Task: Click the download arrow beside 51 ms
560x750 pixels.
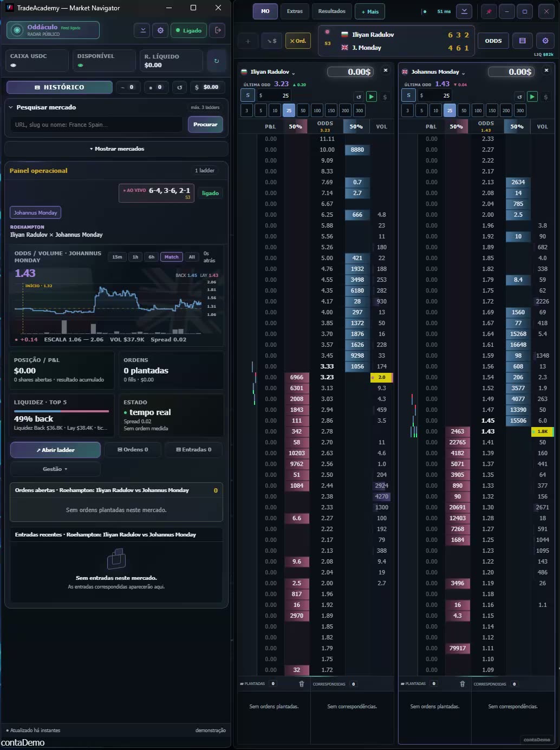Action: coord(464,11)
